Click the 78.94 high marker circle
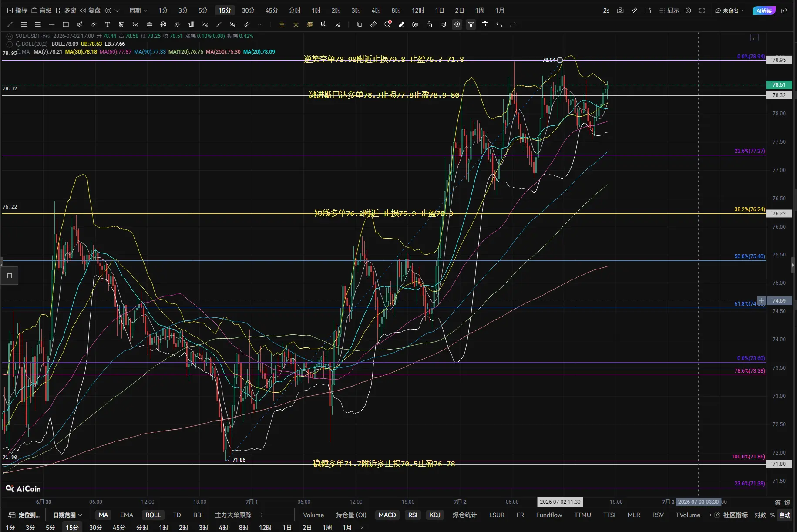This screenshot has height=532, width=797. pyautogui.click(x=560, y=60)
